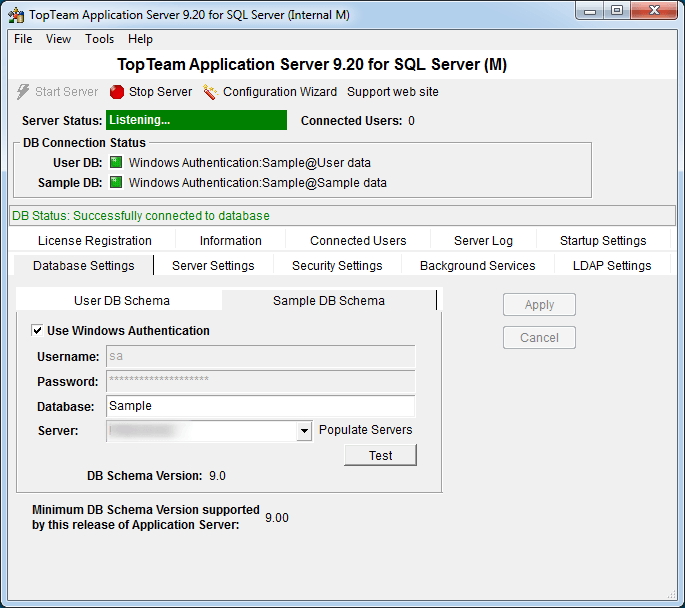Open the Configuration Wizard wand icon
Viewport: 685px width, 608px height.
click(210, 92)
